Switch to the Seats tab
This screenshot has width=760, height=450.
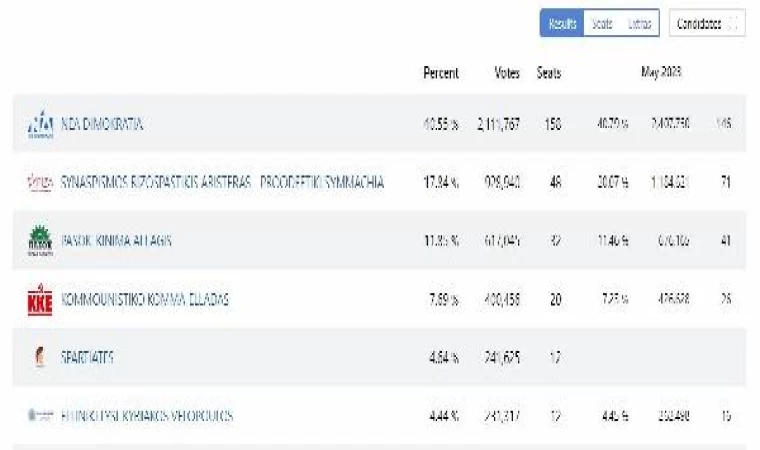[x=602, y=24]
